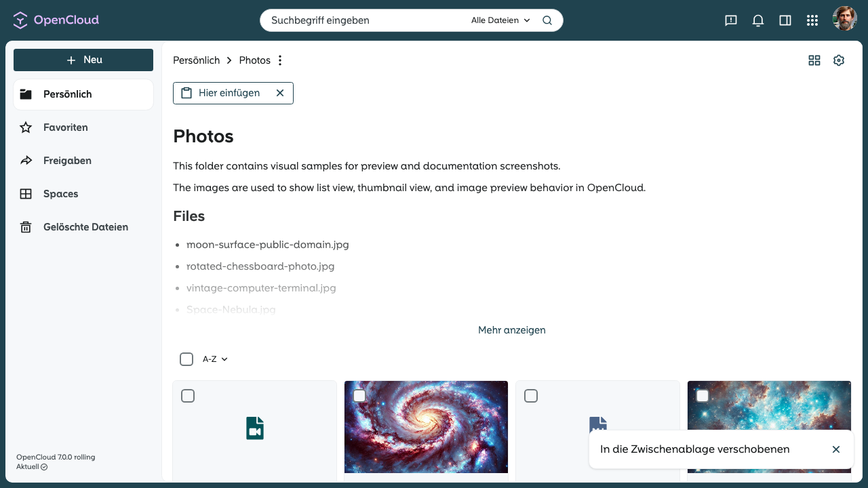The image size is (868, 488).
Task: Tick the select-all files checkbox
Action: (x=186, y=359)
